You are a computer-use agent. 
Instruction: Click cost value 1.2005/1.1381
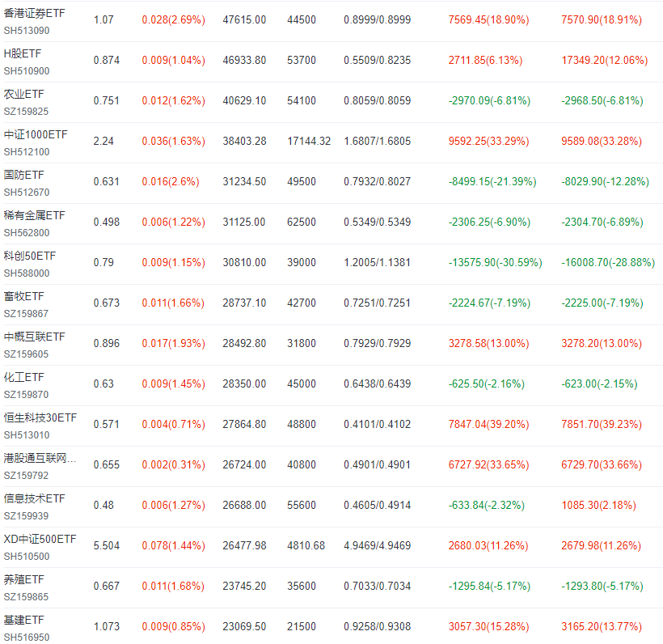pyautogui.click(x=377, y=263)
